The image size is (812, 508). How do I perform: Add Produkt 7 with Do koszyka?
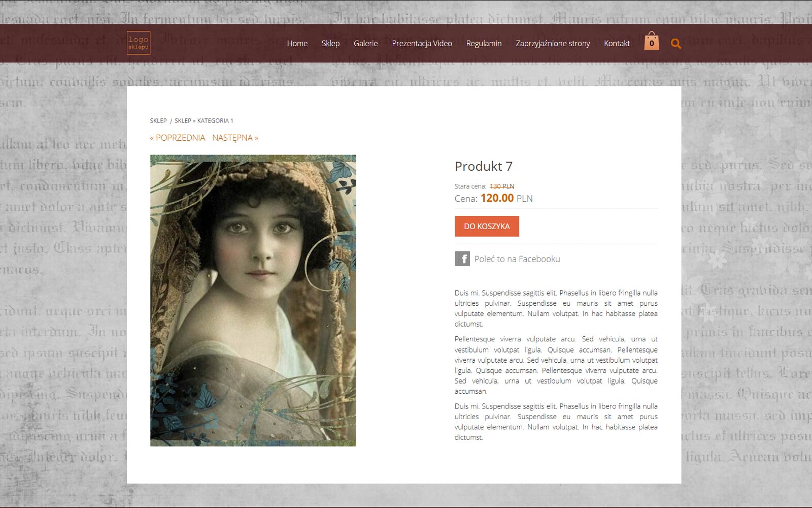coord(487,226)
